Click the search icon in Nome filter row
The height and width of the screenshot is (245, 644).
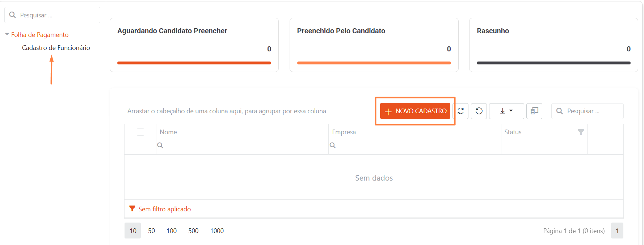[160, 145]
